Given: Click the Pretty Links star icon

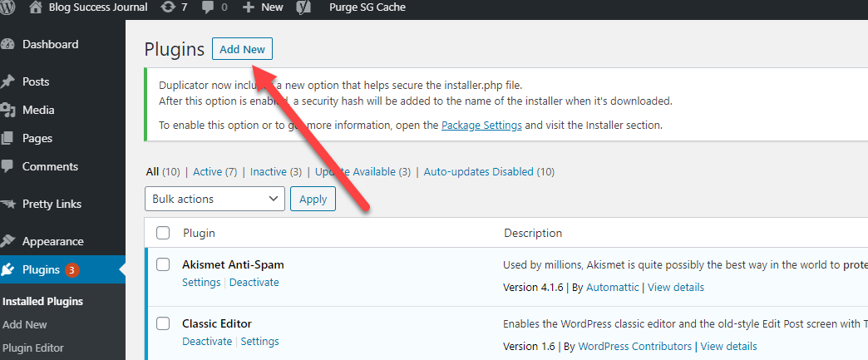Looking at the screenshot, I should 7,204.
